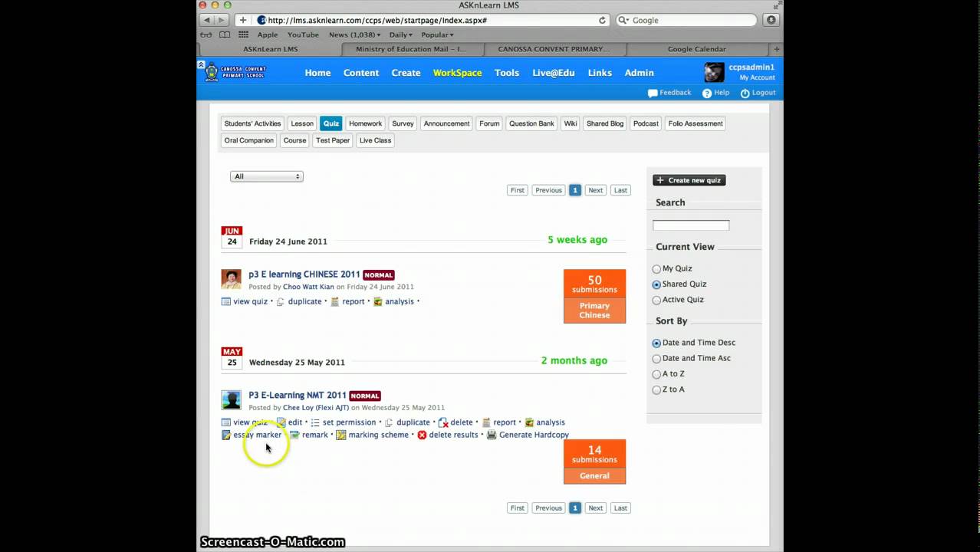This screenshot has height=552, width=980.
Task: Open the Popular bookmarks folder dropdown
Action: (437, 34)
